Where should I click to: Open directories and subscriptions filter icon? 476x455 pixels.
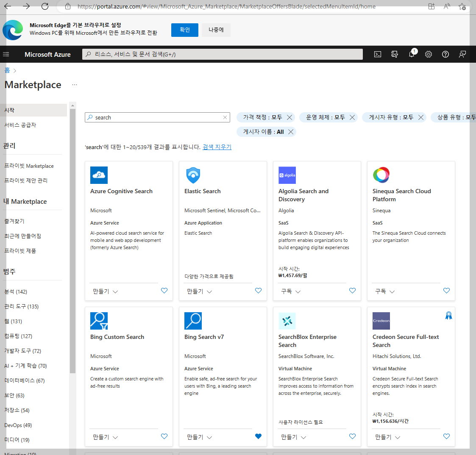394,54
